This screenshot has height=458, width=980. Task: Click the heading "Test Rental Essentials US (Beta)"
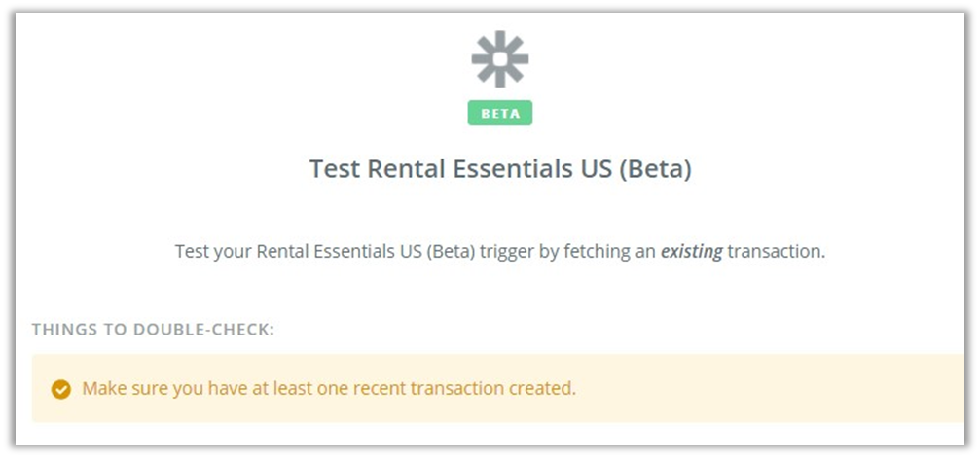[500, 169]
